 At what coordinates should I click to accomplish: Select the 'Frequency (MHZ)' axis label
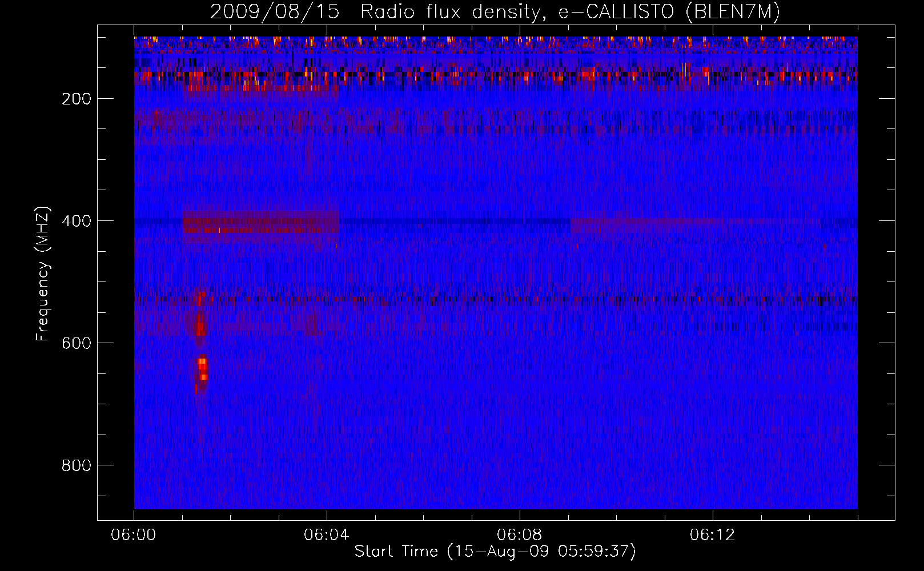[x=43, y=274]
